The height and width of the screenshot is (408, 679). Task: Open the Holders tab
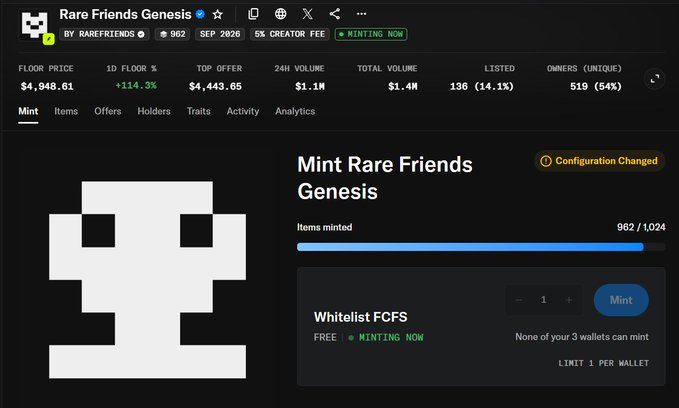[x=154, y=111]
